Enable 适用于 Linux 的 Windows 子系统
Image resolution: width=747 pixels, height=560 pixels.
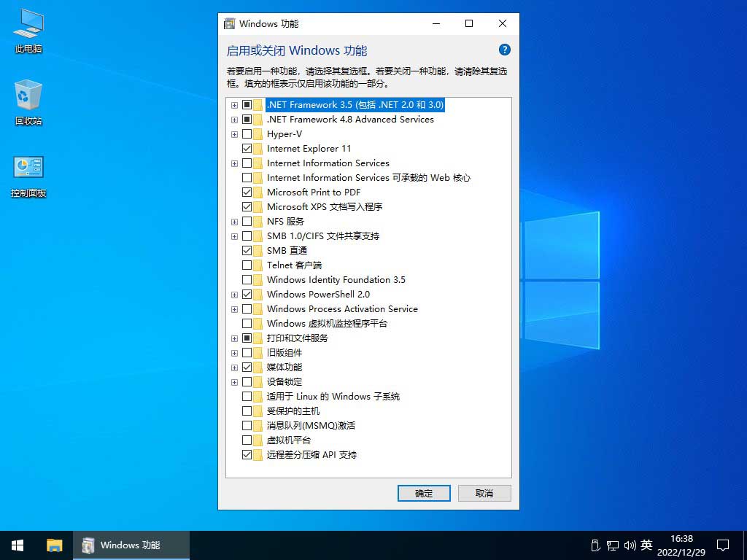coord(247,396)
